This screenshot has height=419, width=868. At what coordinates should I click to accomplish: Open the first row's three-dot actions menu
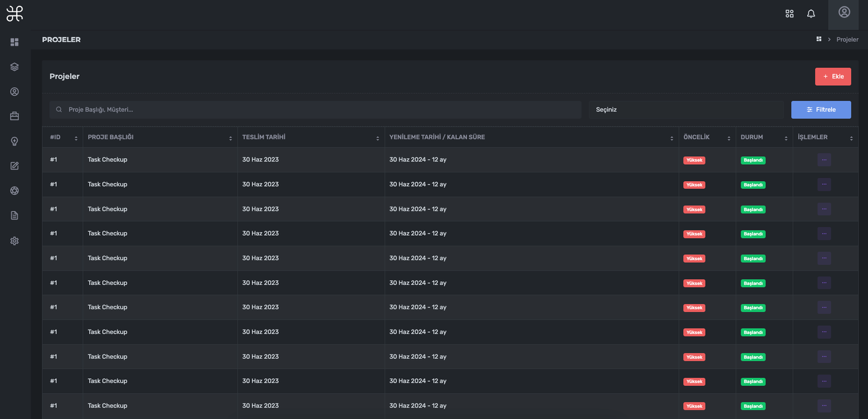824,160
